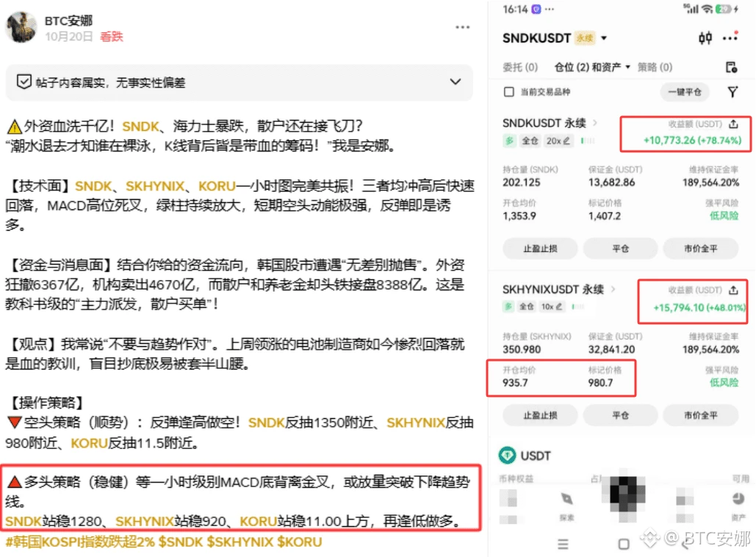This screenshot has height=557, width=756.
Task: Click the SKHYNIXUSDT margin level indicator bar
Action: (x=578, y=306)
